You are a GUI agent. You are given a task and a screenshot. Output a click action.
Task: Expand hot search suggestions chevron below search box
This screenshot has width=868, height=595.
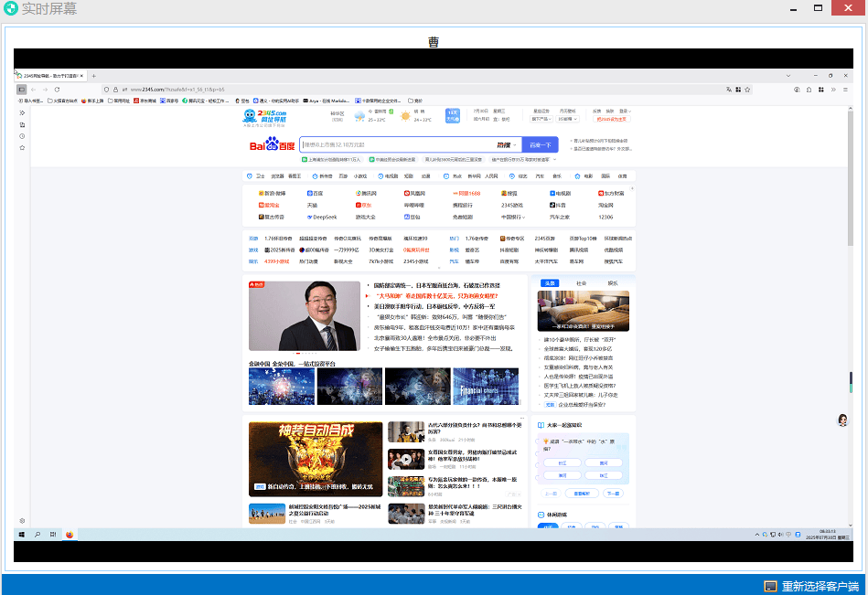[554, 160]
